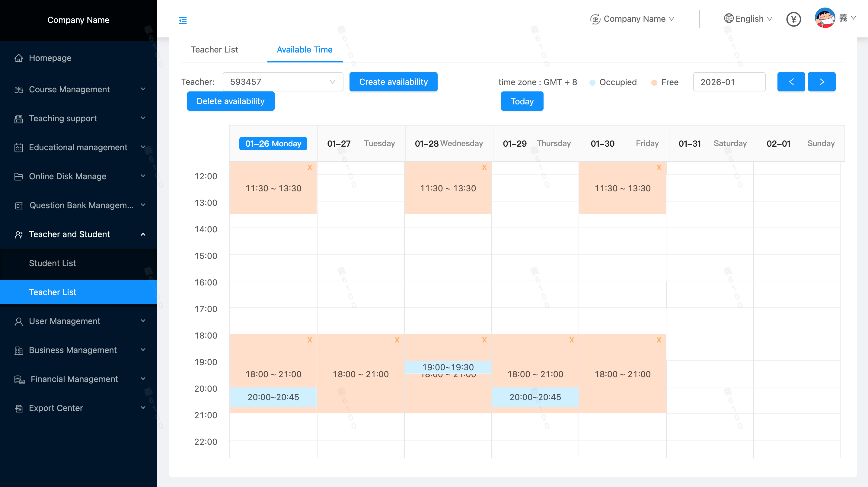Viewport: 868px width, 487px height.
Task: Open the Teacher dropdown showing 593457
Action: pos(283,82)
